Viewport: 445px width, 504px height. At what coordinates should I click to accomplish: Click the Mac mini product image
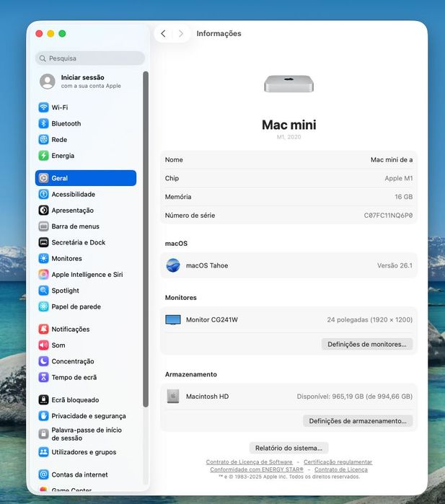tap(288, 84)
